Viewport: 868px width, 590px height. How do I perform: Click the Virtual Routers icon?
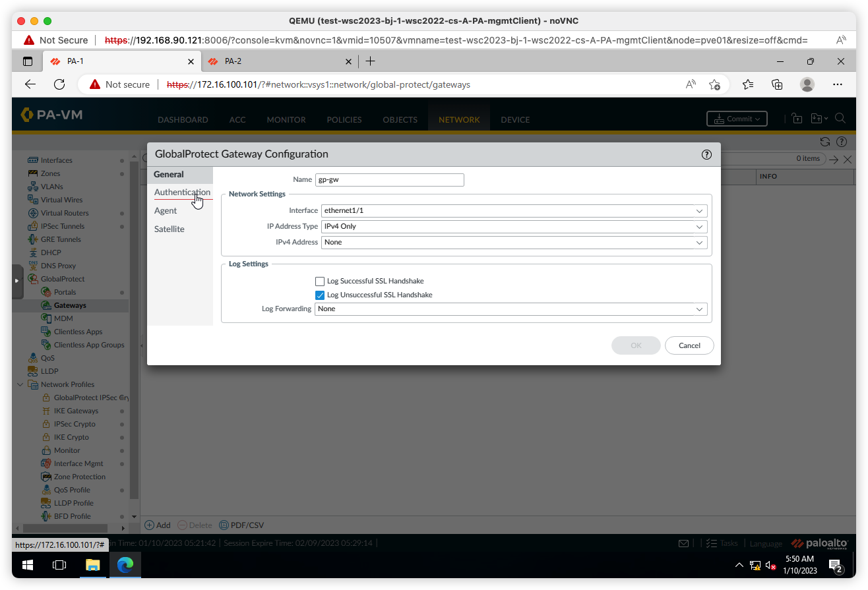tap(33, 213)
